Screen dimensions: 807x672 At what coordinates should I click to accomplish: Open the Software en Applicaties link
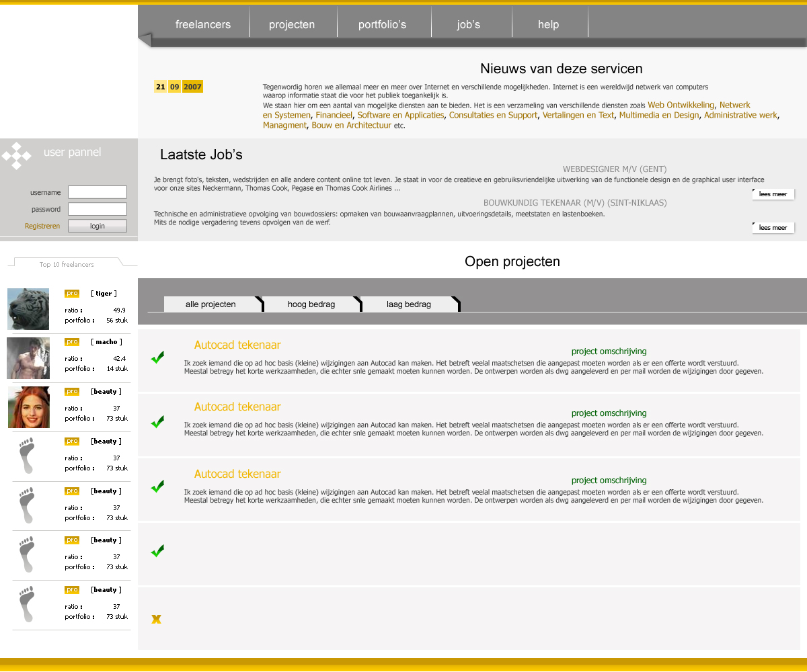[x=401, y=115]
